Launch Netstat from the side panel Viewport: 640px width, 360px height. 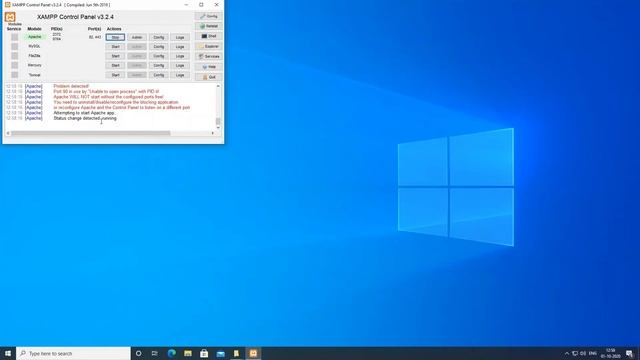coord(209,26)
